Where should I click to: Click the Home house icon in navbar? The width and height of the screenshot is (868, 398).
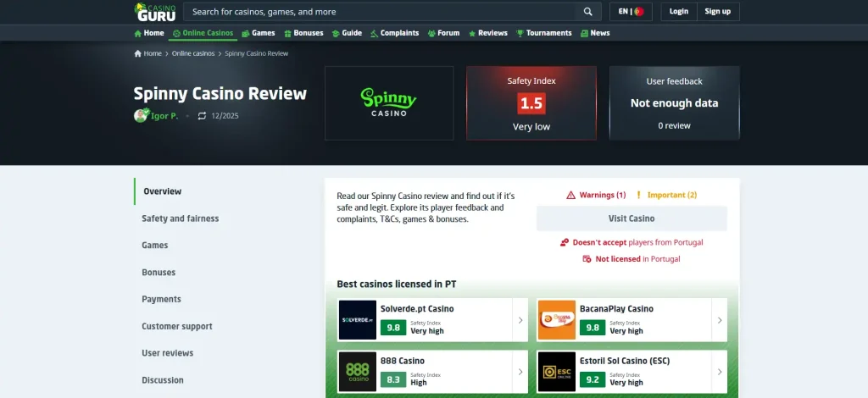click(138, 33)
